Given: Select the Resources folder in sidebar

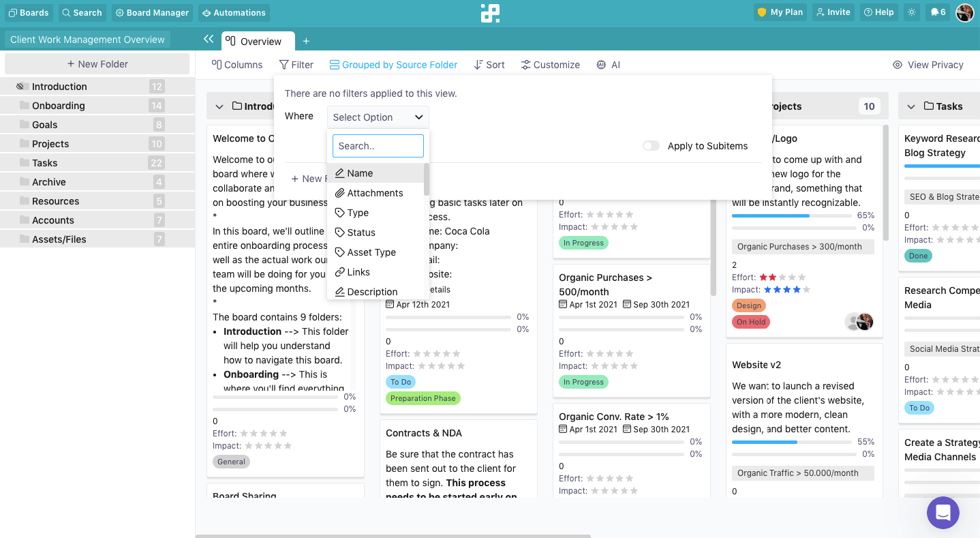Looking at the screenshot, I should (97, 201).
